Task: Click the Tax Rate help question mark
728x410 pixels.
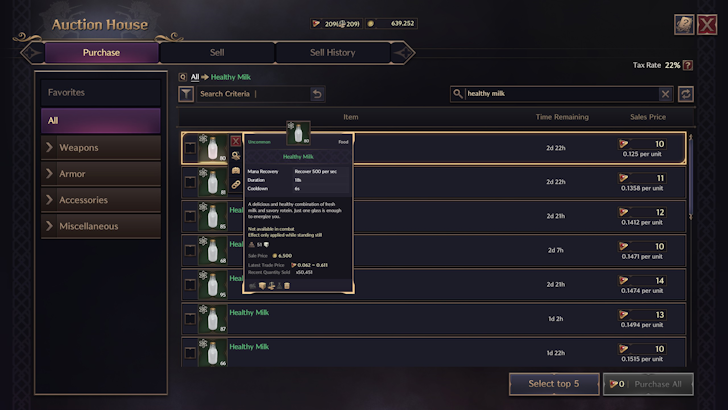Action: point(688,65)
